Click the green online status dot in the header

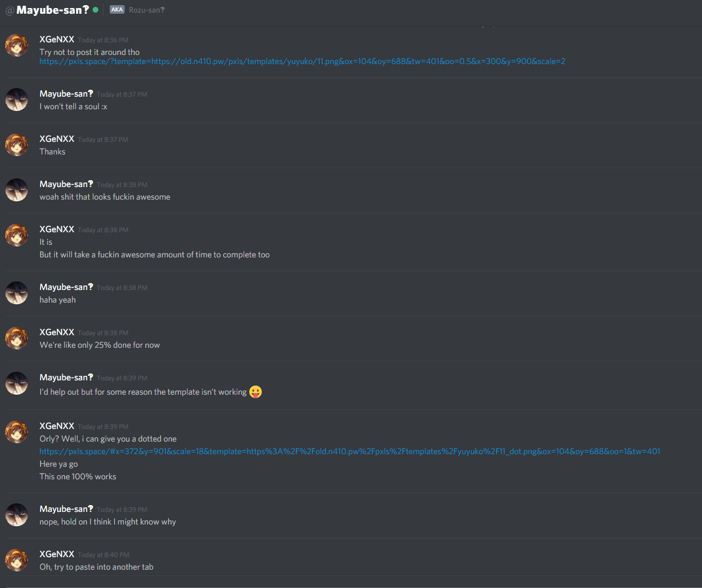click(95, 10)
